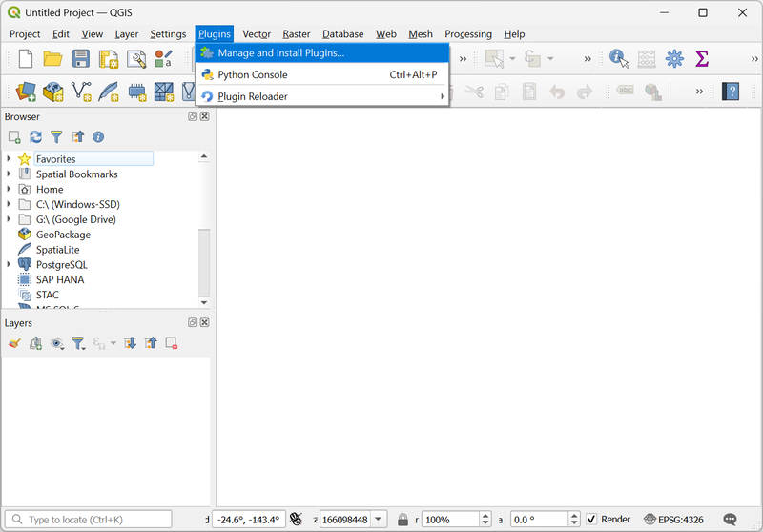763x532 pixels.
Task: Remove layer icon in Layers panel
Action: pos(172,343)
